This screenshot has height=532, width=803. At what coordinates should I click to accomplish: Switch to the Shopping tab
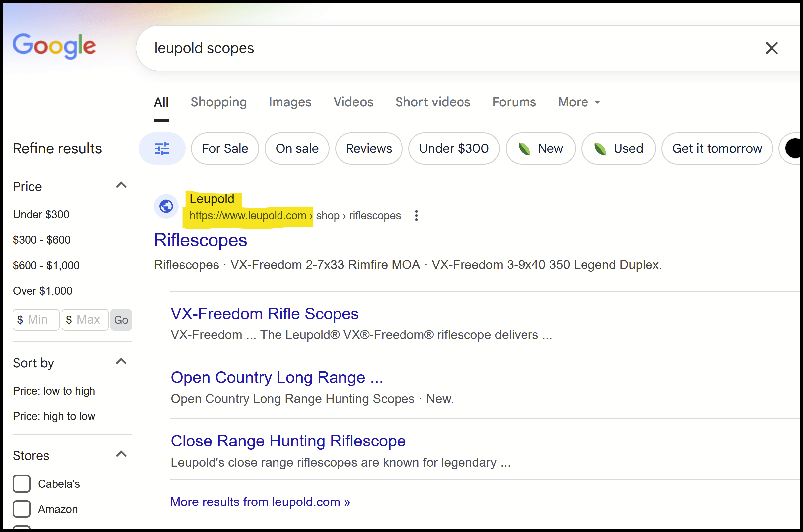pos(218,102)
